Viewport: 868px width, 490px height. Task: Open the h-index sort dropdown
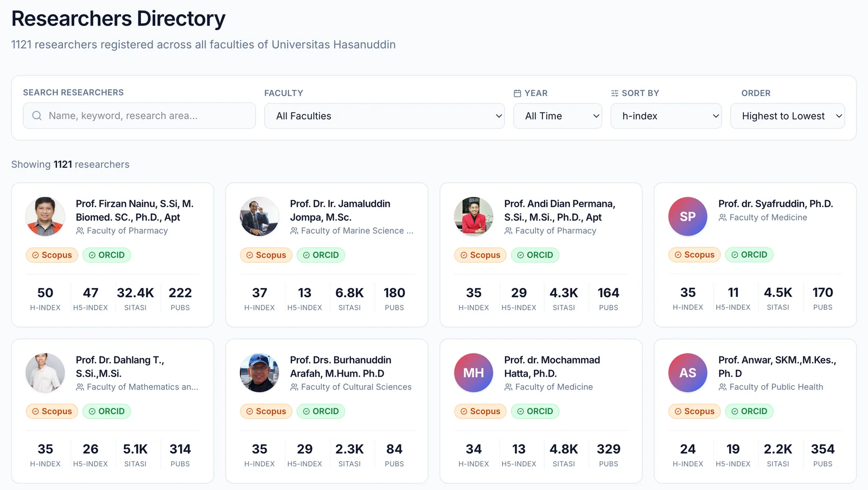point(666,116)
